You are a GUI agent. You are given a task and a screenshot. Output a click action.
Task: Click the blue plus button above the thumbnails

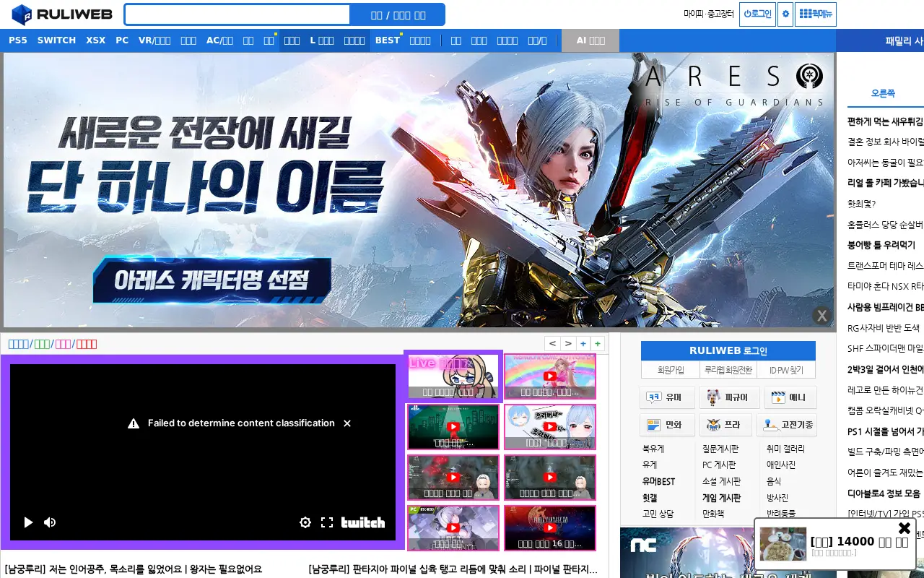(x=583, y=343)
